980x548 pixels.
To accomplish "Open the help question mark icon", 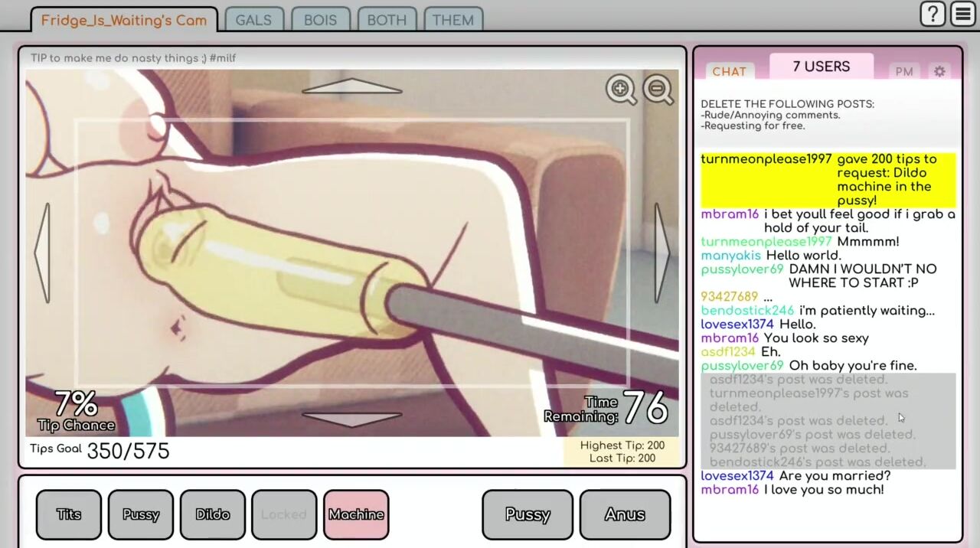I will 933,14.
